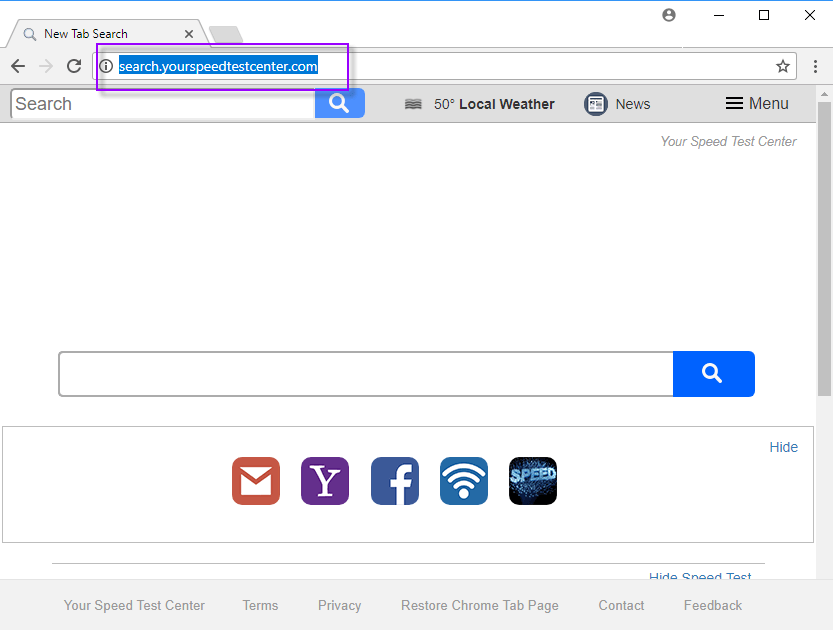Open the SPEED test shortcut icon
This screenshot has width=833, height=630.
(533, 481)
